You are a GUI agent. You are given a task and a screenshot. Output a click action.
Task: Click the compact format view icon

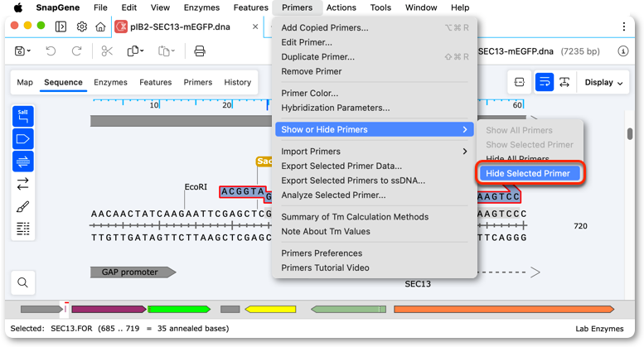point(519,82)
